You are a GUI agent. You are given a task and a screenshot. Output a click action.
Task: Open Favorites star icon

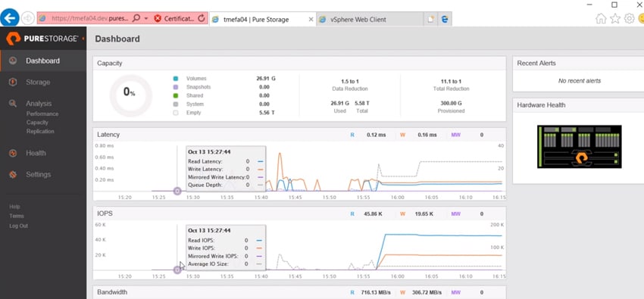coord(615,18)
